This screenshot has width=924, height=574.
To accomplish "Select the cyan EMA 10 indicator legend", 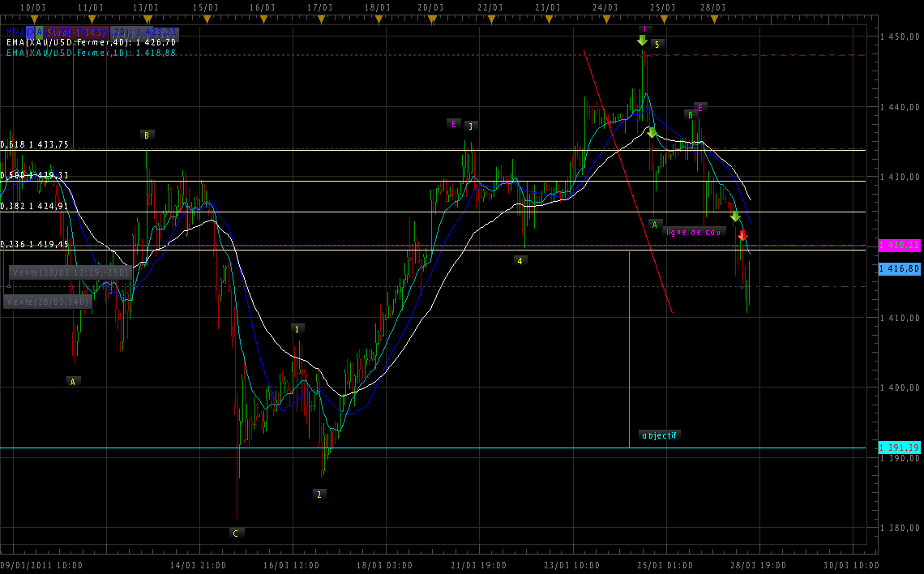I will [91, 53].
